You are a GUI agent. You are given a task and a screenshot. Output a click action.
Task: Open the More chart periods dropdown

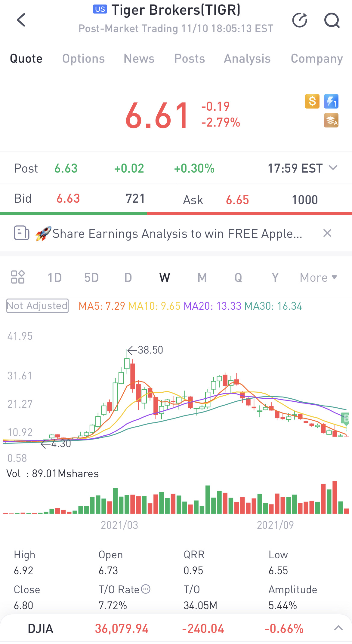coord(318,278)
